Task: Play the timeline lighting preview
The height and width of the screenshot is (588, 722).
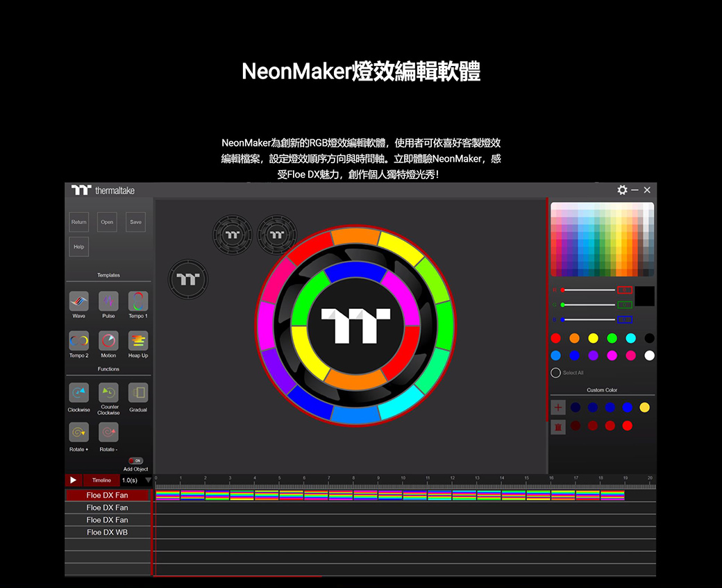Action: coord(73,480)
